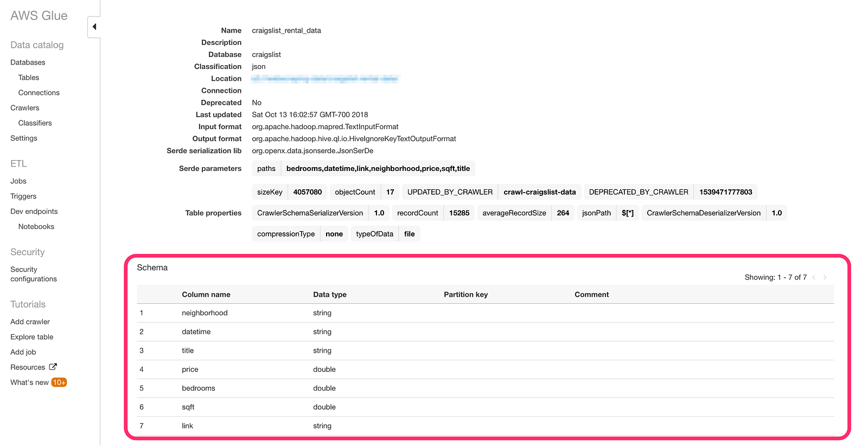
Task: Click the JsonSerDe serialization lib value
Action: (x=312, y=151)
